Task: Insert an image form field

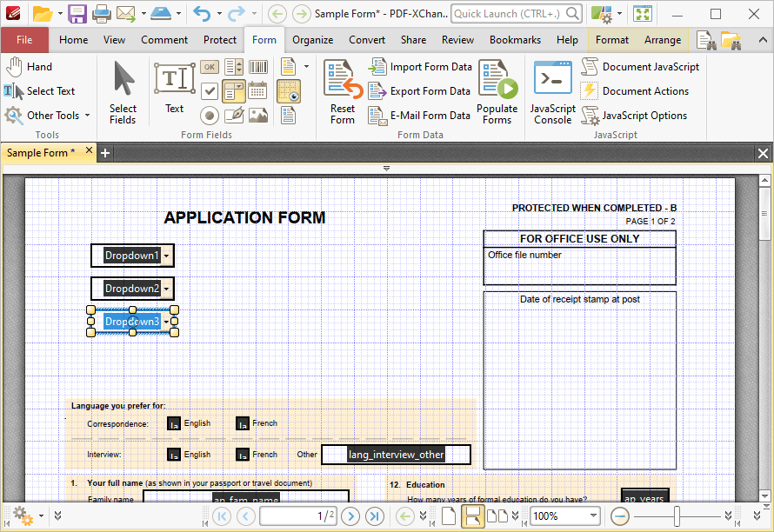Action: click(x=257, y=116)
